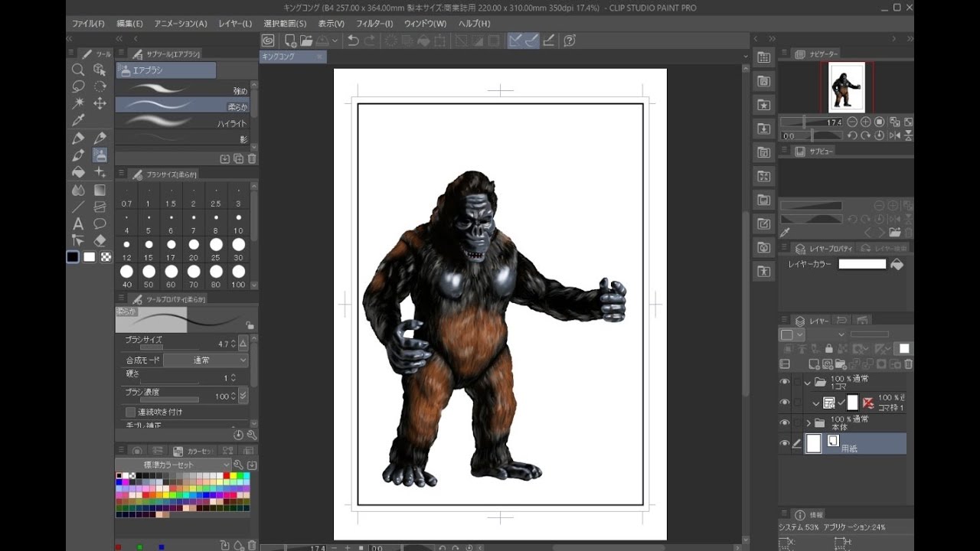Open brush size dynamics settings button
This screenshot has height=551, width=980.
pyautogui.click(x=243, y=344)
